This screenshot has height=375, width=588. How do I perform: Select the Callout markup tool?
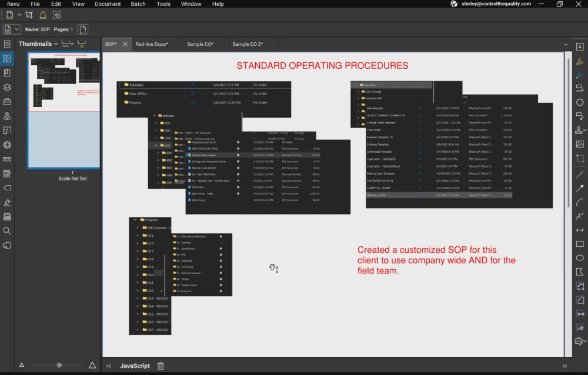pyautogui.click(x=580, y=116)
